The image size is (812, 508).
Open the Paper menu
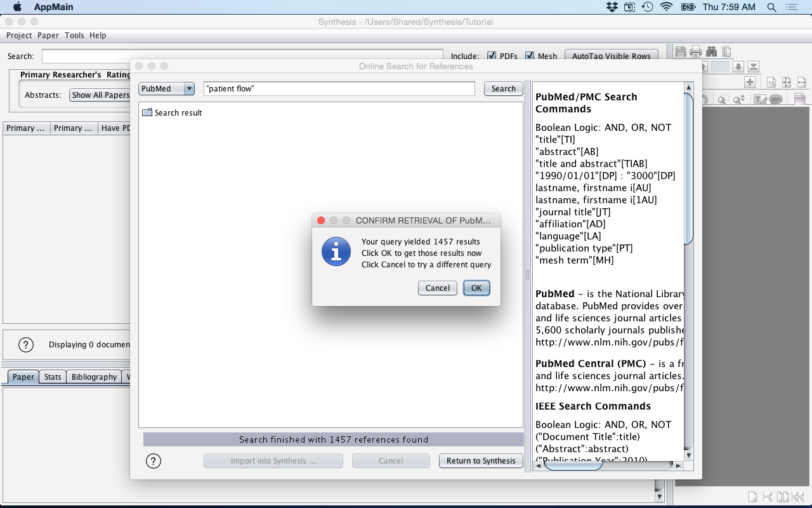click(48, 36)
